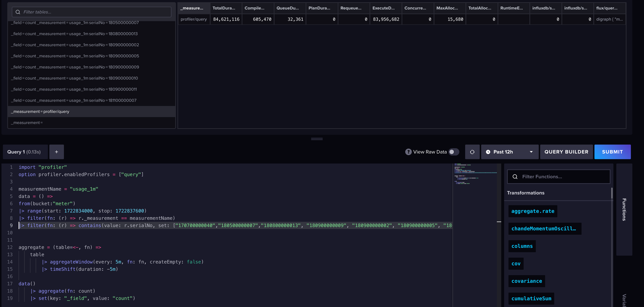The image size is (644, 307).
Task: Place cursor on the import "profiler" line
Action: (x=42, y=167)
